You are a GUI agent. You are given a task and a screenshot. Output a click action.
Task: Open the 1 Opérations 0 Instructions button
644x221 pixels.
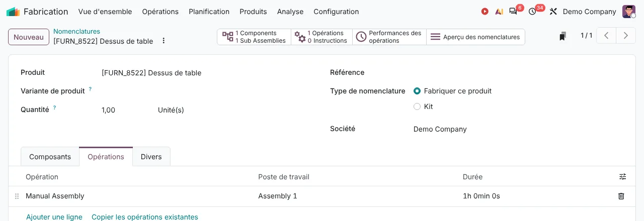pos(322,37)
